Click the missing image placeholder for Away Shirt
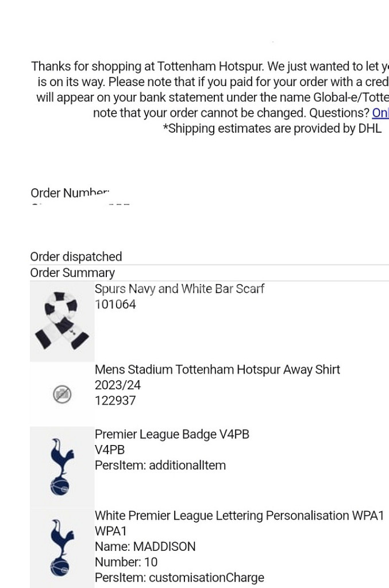The width and height of the screenshot is (389, 588). (62, 394)
